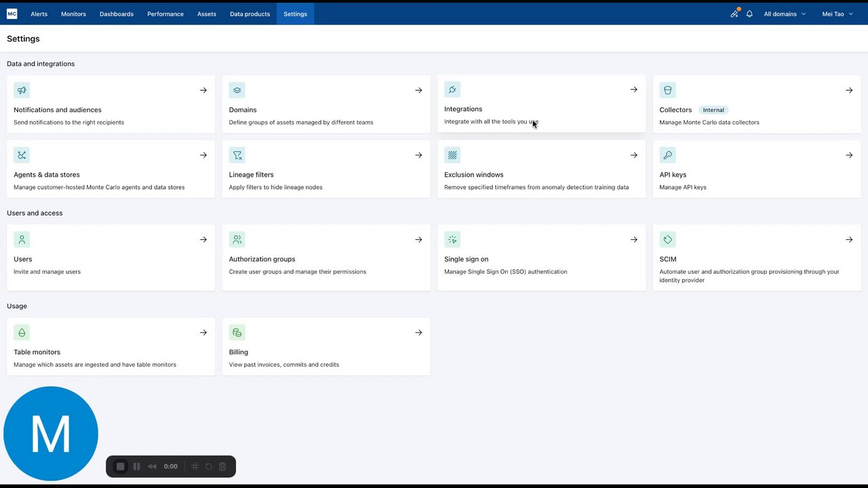Click the arrow on the Single sign on card
This screenshot has width=868, height=488.
tap(634, 239)
